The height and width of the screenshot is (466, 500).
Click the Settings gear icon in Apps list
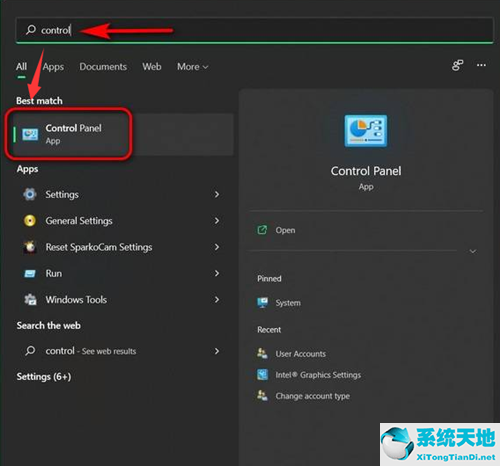pos(30,194)
